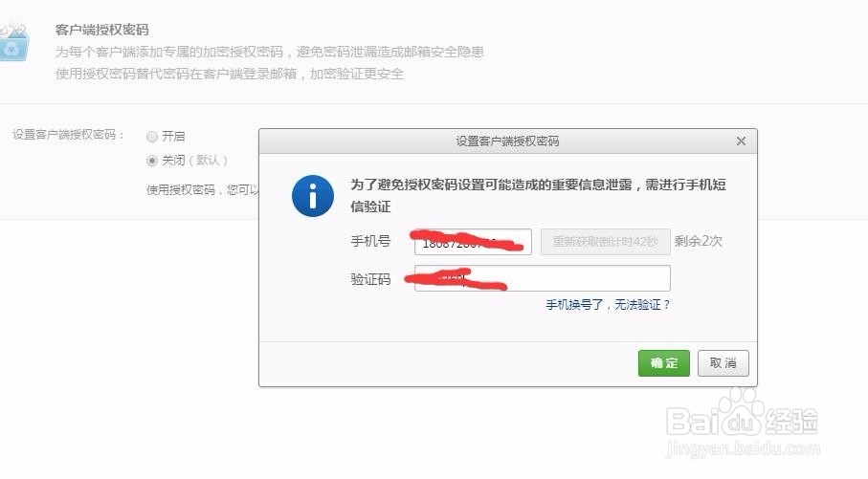
Task: Cancel using the 取消 button
Action: pyautogui.click(x=723, y=363)
